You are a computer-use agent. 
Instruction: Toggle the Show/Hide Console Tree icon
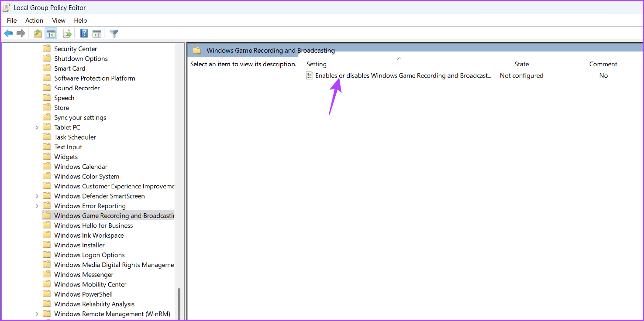click(51, 33)
